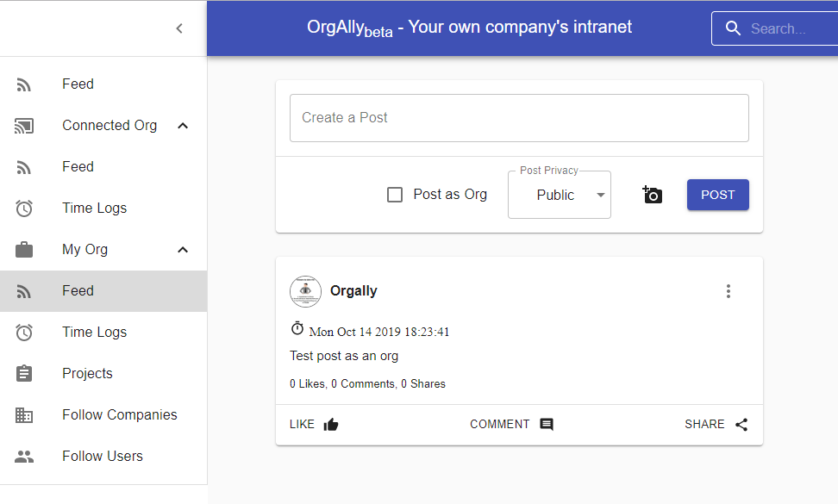Open the Post Privacy dropdown

[x=559, y=195]
